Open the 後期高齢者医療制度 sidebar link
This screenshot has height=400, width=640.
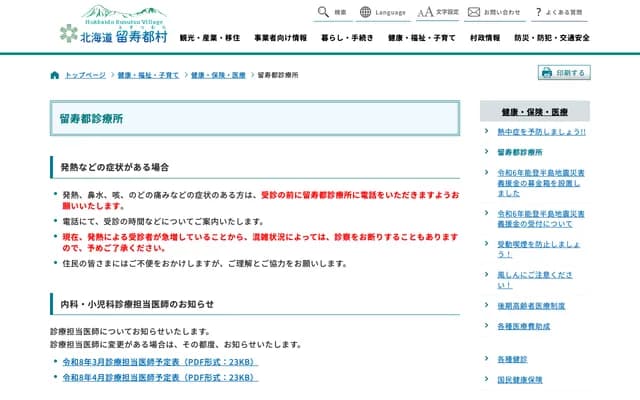coord(531,306)
